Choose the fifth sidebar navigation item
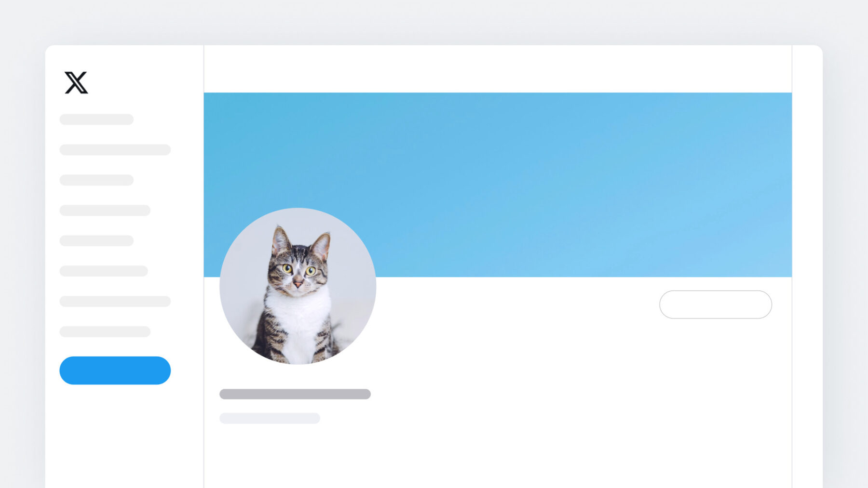This screenshot has width=868, height=488. [x=96, y=241]
